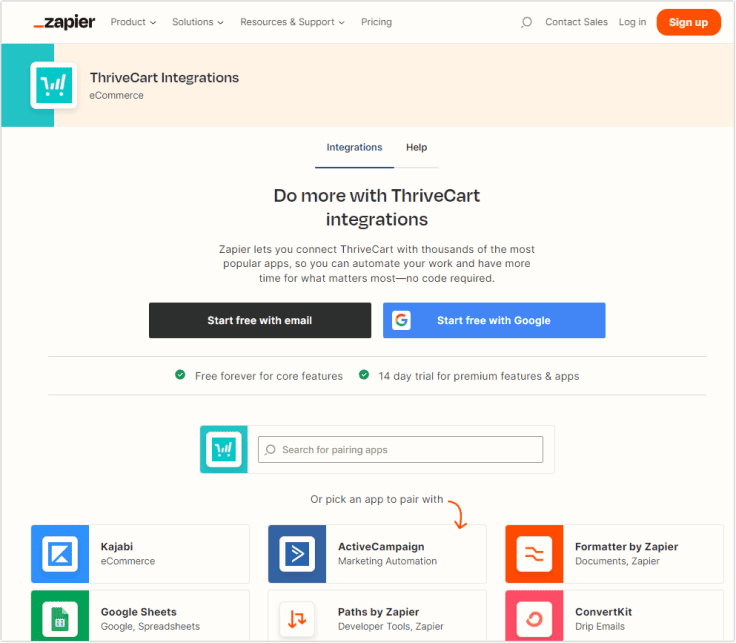The width and height of the screenshot is (736, 643).
Task: Select the Integrations tab
Action: tap(354, 148)
